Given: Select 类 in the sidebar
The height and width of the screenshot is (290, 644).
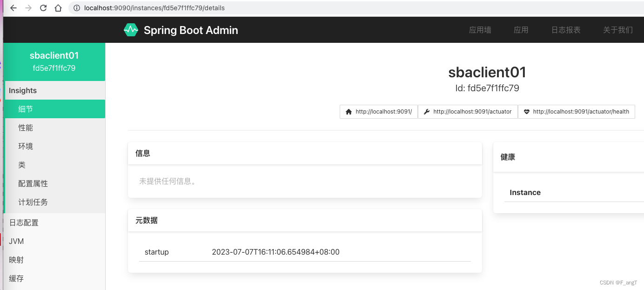Looking at the screenshot, I should tap(54, 165).
